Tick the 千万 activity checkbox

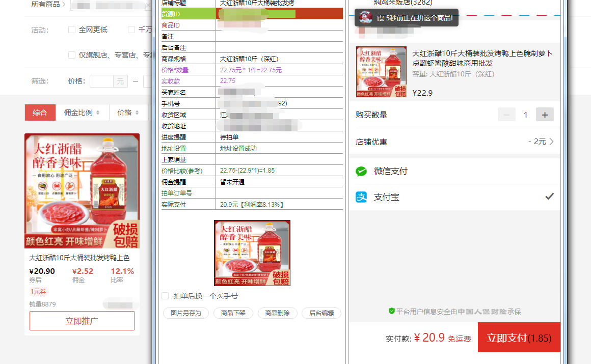point(131,30)
